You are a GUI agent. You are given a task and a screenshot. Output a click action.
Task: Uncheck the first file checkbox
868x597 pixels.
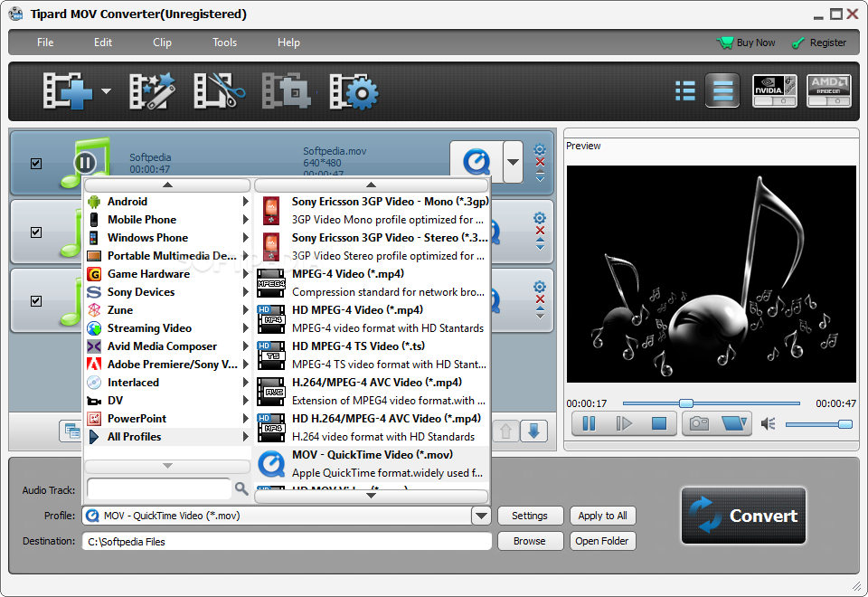[36, 164]
